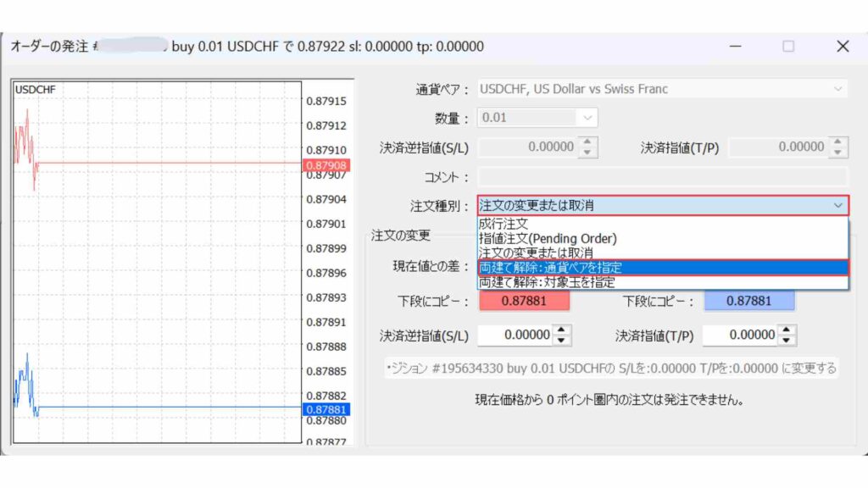The image size is (868, 488).
Task: Decrease upper 決済逆指値(S/L) with down arrow
Action: pos(590,152)
